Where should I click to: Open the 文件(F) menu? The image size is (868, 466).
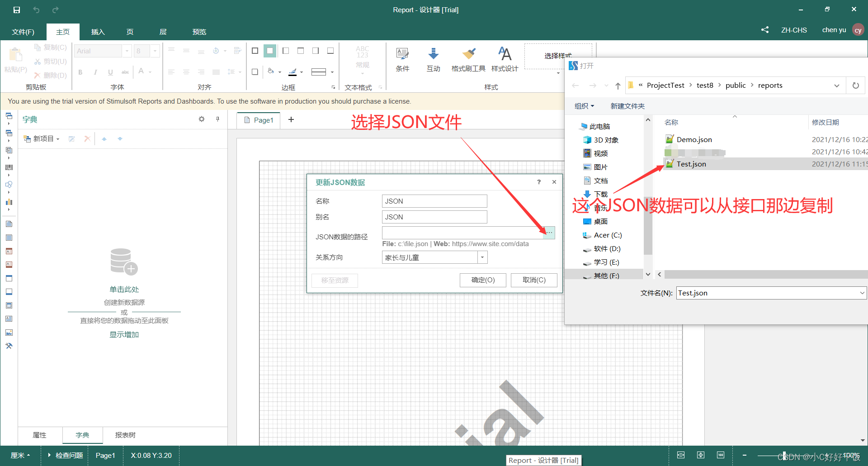click(23, 32)
